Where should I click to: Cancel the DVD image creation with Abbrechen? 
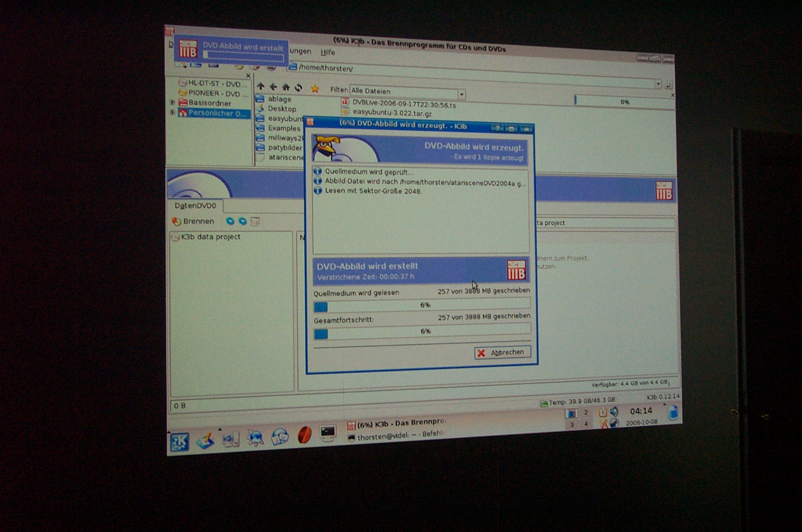pyautogui.click(x=502, y=353)
